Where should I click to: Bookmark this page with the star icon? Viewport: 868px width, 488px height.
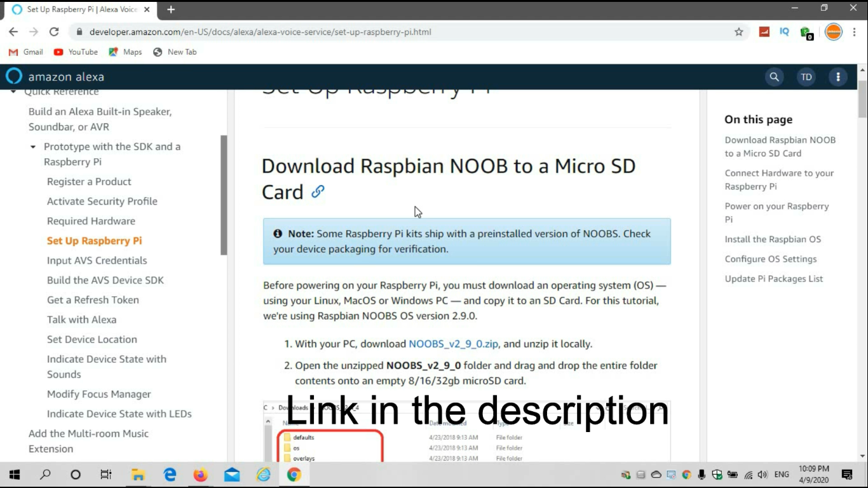click(738, 32)
